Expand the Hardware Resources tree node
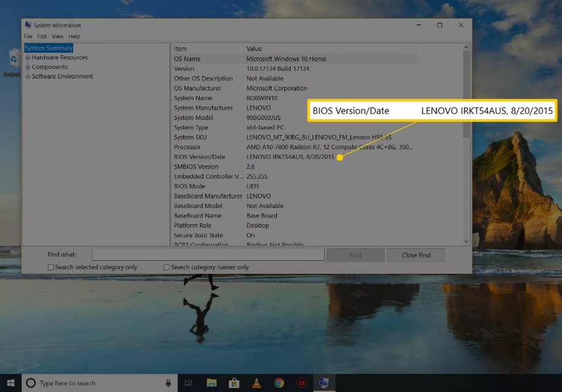The height and width of the screenshot is (392, 562). 28,57
